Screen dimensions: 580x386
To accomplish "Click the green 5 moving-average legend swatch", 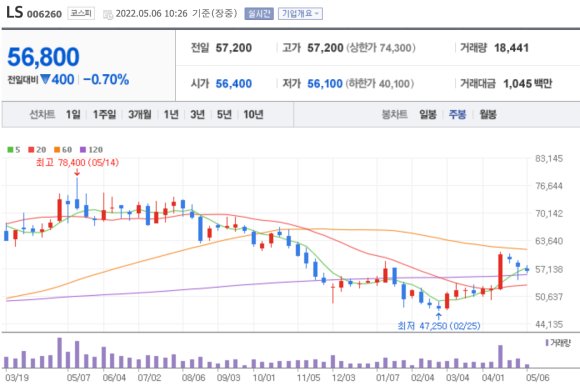I will [x=10, y=150].
